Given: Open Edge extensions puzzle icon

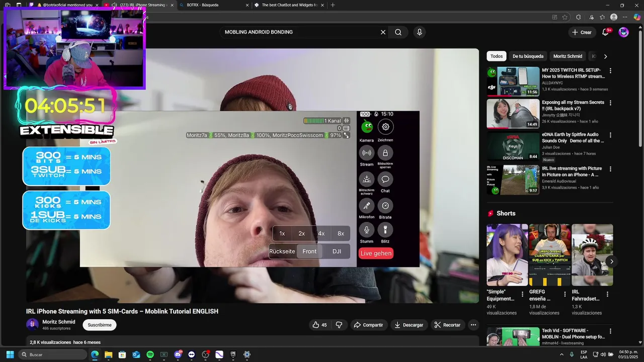Looking at the screenshot, I should click(579, 17).
